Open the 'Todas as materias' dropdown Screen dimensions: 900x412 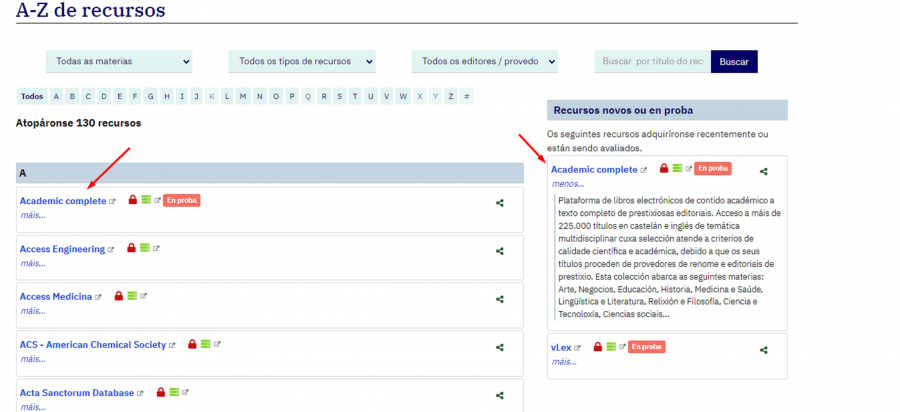(119, 62)
